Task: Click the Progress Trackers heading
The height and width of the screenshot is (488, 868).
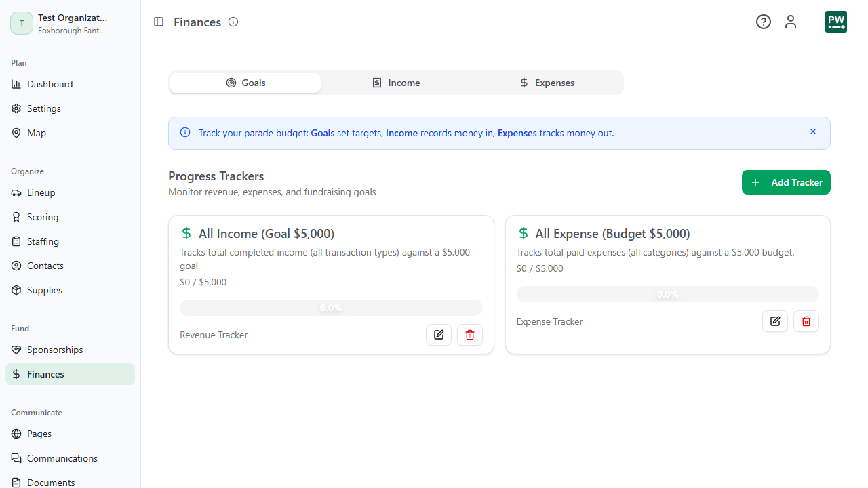Action: (216, 176)
